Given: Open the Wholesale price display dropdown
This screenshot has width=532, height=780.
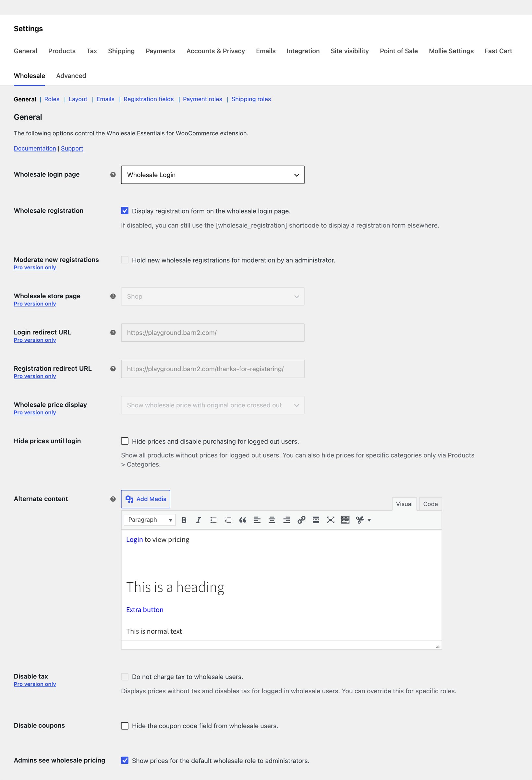Looking at the screenshot, I should pos(213,405).
